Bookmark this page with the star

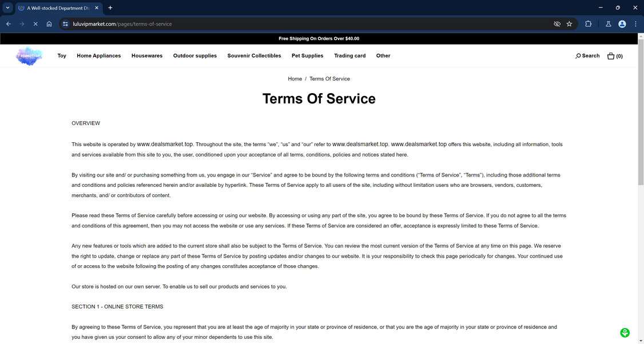pyautogui.click(x=569, y=24)
